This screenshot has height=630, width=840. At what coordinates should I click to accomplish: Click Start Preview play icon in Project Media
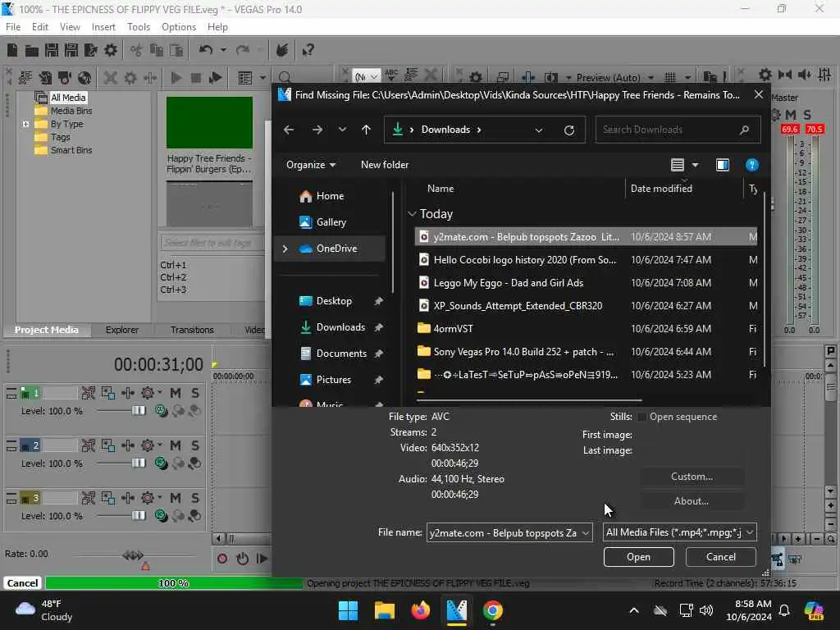(x=176, y=78)
